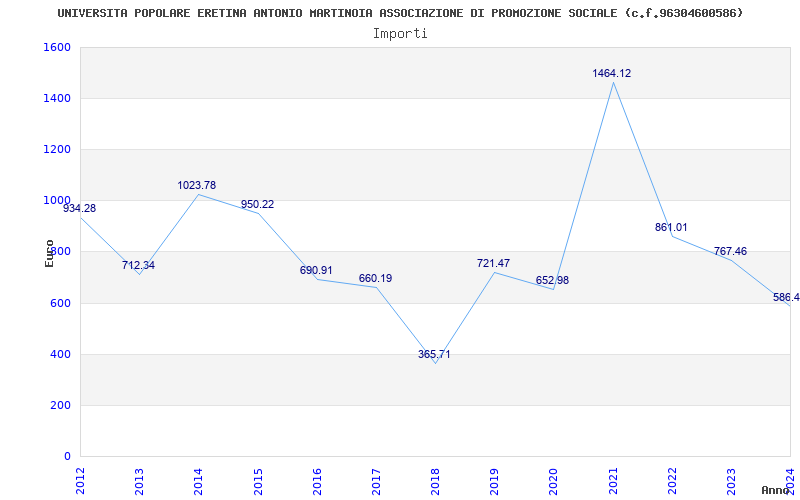Click the Anno x-axis label

[776, 490]
